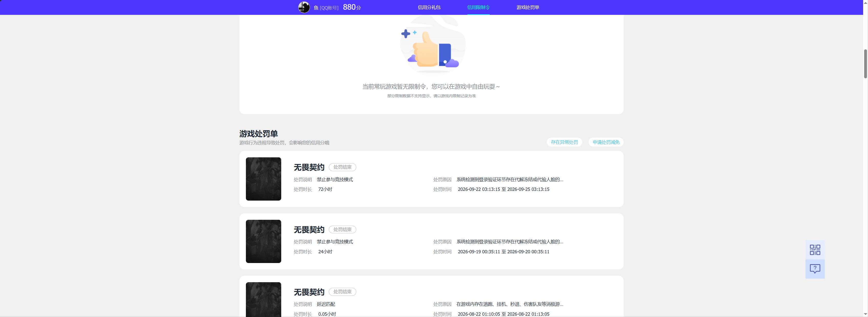The image size is (868, 317).
Task: Click 无畏契约 title on the 72小时 card
Action: pyautogui.click(x=309, y=167)
